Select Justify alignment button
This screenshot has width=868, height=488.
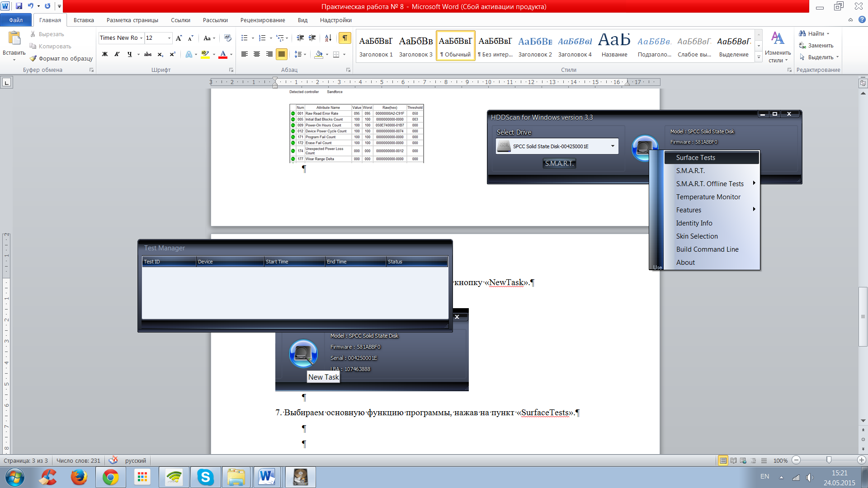(x=282, y=54)
